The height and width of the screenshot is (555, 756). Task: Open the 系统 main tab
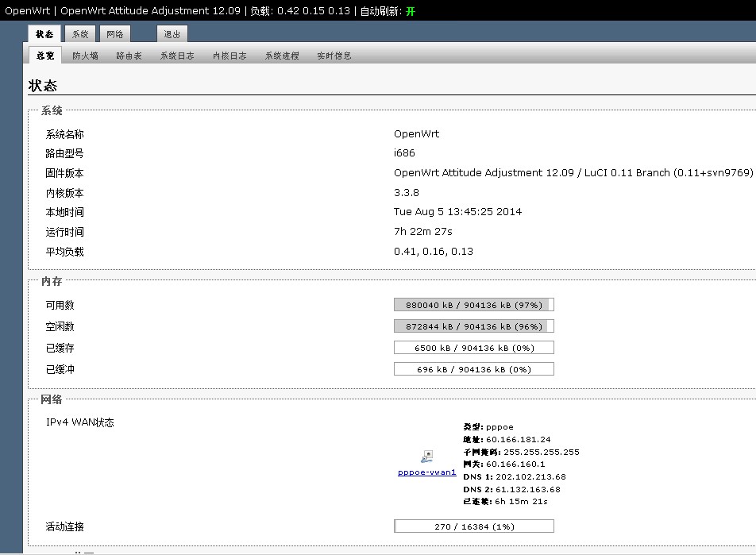pyautogui.click(x=80, y=34)
